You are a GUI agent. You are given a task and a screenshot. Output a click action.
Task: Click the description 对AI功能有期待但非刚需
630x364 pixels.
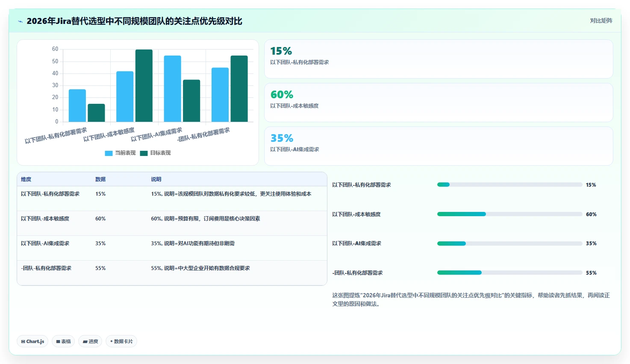(193, 244)
